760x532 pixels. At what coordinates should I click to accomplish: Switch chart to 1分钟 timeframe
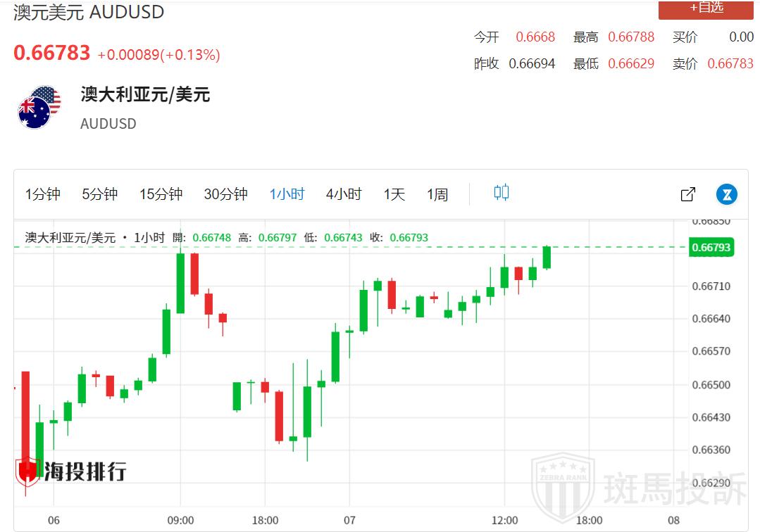pos(43,194)
